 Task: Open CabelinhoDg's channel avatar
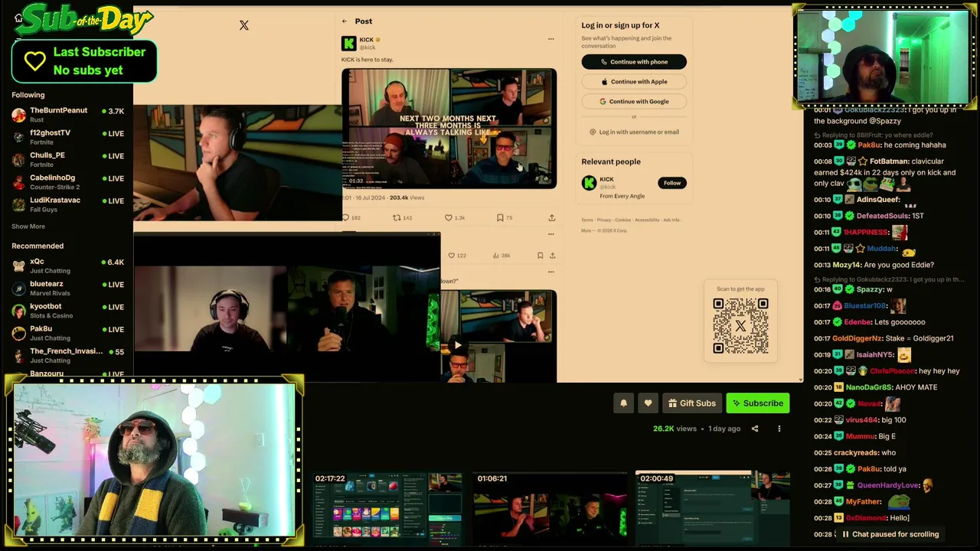(18, 182)
